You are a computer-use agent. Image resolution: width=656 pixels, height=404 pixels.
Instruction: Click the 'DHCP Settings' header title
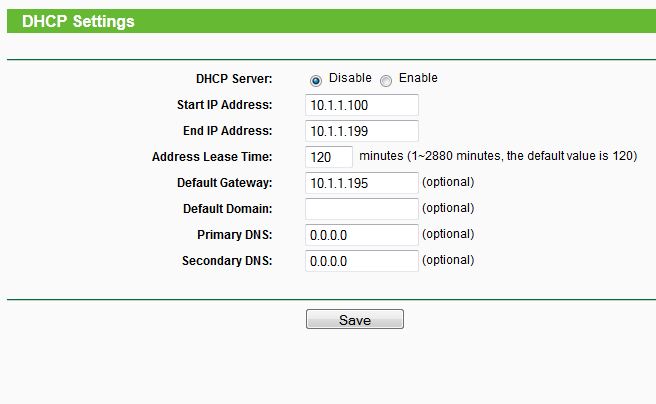78,21
